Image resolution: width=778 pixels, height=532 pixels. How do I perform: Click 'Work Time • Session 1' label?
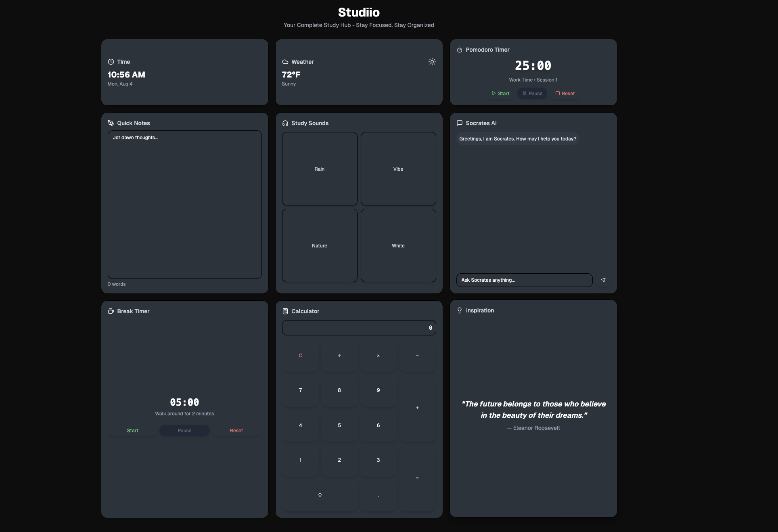[533, 80]
